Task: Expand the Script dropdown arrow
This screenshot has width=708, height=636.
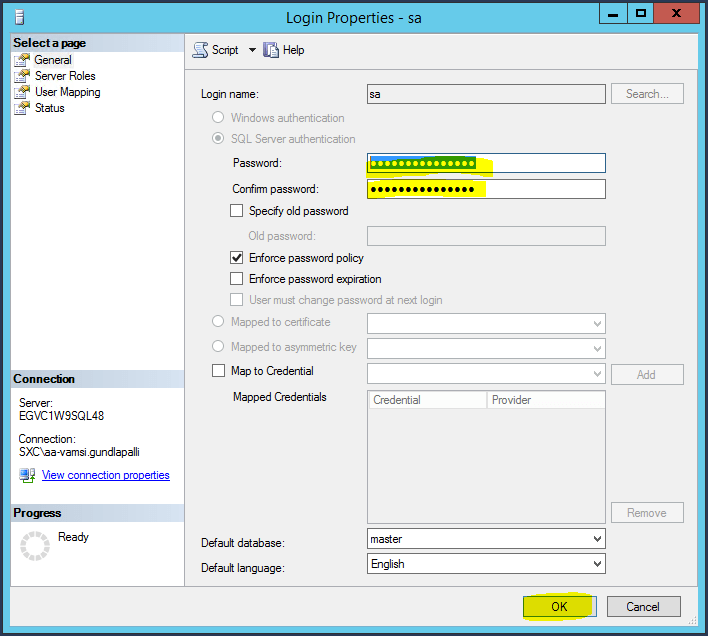Action: [252, 50]
